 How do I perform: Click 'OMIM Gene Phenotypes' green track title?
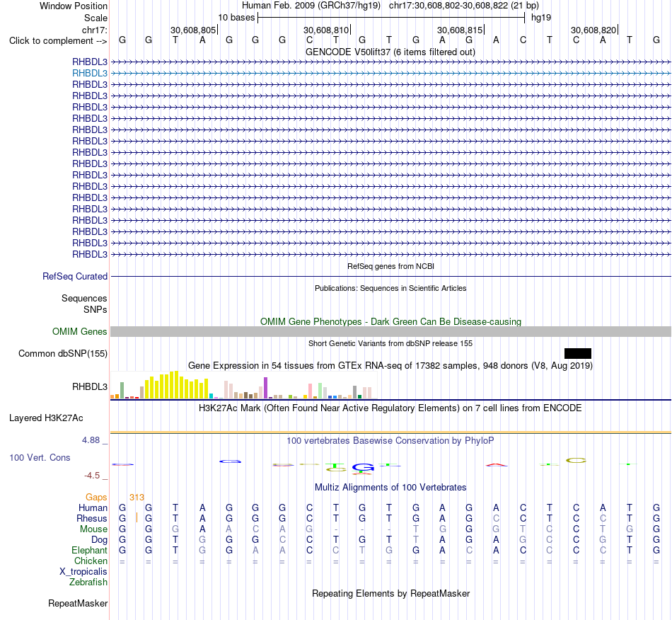pyautogui.click(x=390, y=321)
